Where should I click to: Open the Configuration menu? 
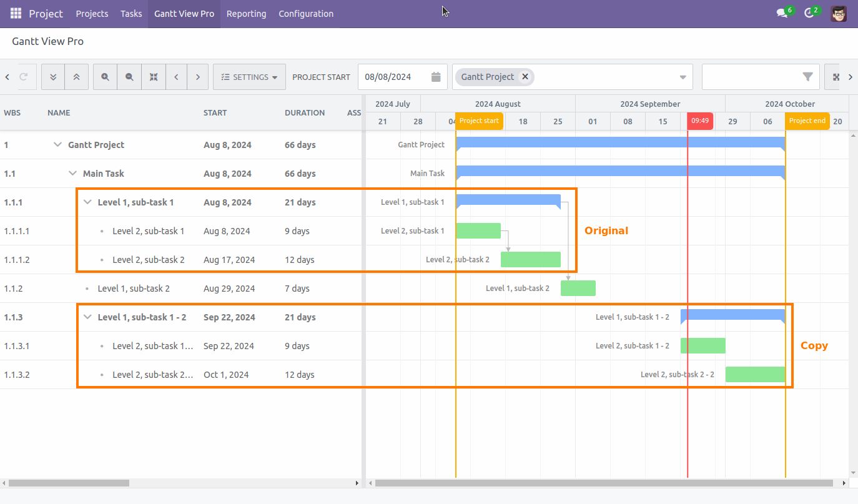(305, 13)
